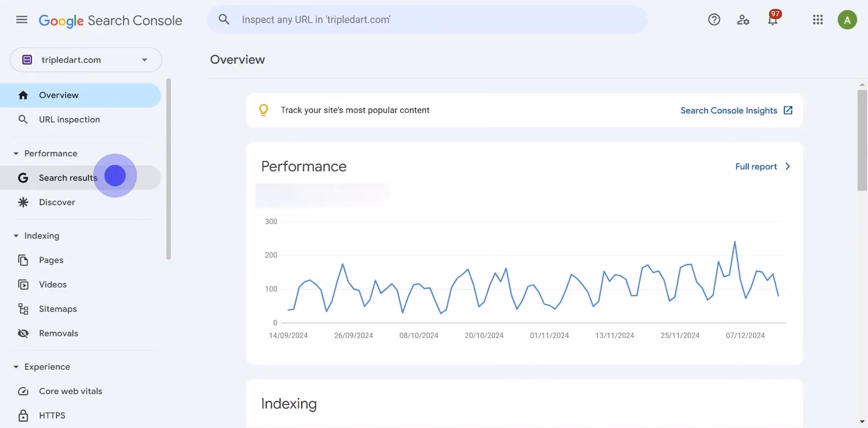
Task: Click the Google Search Console logo
Action: (110, 21)
